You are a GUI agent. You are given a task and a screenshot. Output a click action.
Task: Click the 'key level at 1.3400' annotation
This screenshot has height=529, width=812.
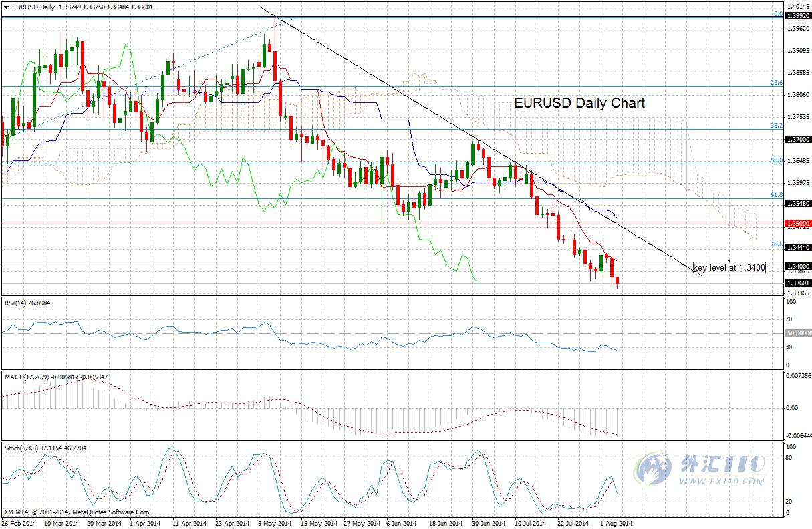[x=729, y=268]
